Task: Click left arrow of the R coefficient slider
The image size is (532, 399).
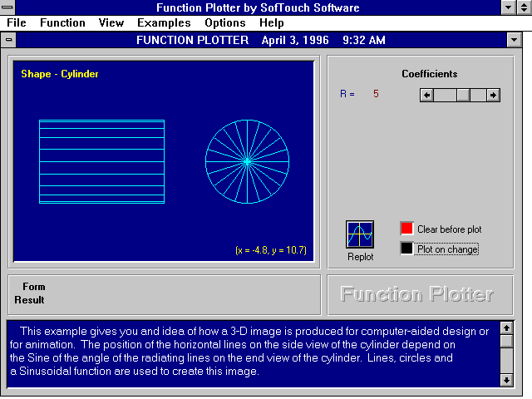Action: 426,95
